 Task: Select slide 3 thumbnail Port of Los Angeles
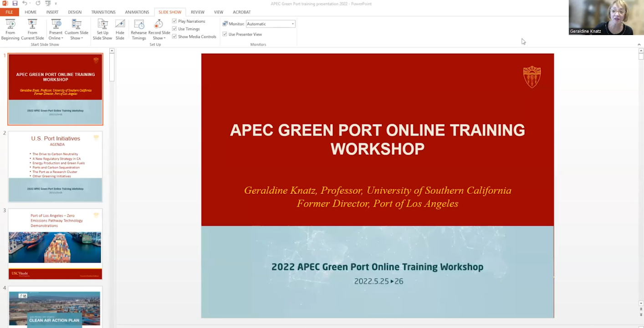(56, 244)
